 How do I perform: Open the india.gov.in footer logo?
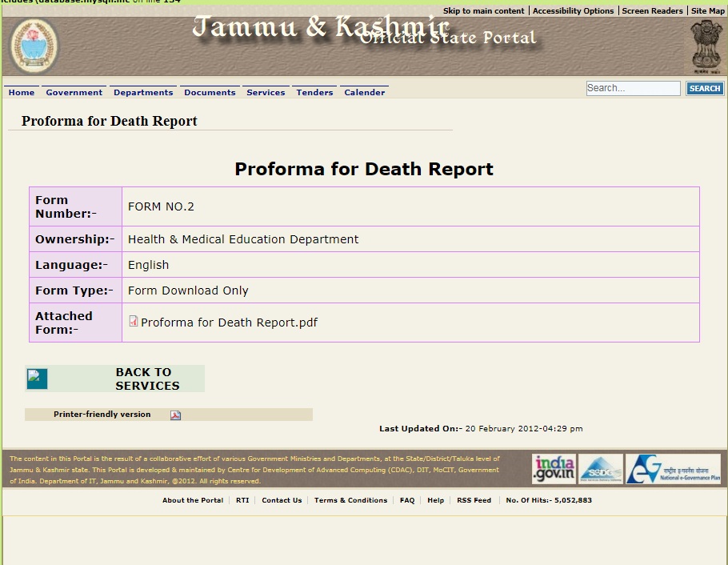click(555, 469)
